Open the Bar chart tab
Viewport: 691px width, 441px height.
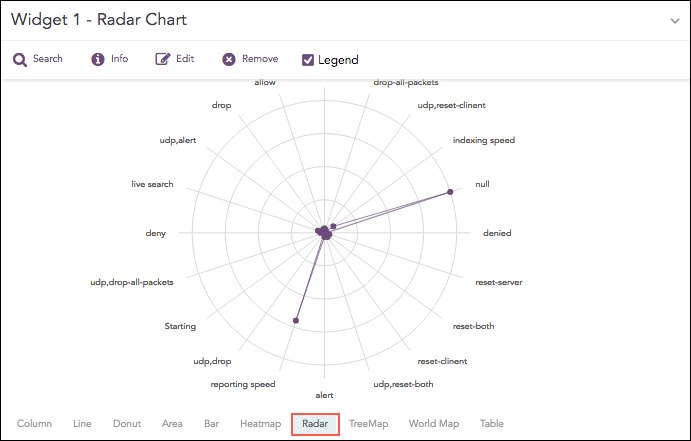coord(211,424)
